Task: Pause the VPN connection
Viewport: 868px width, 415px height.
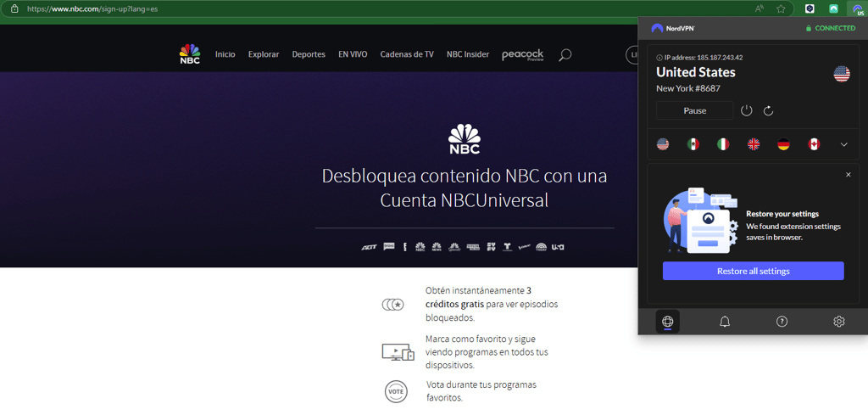Action: click(695, 110)
